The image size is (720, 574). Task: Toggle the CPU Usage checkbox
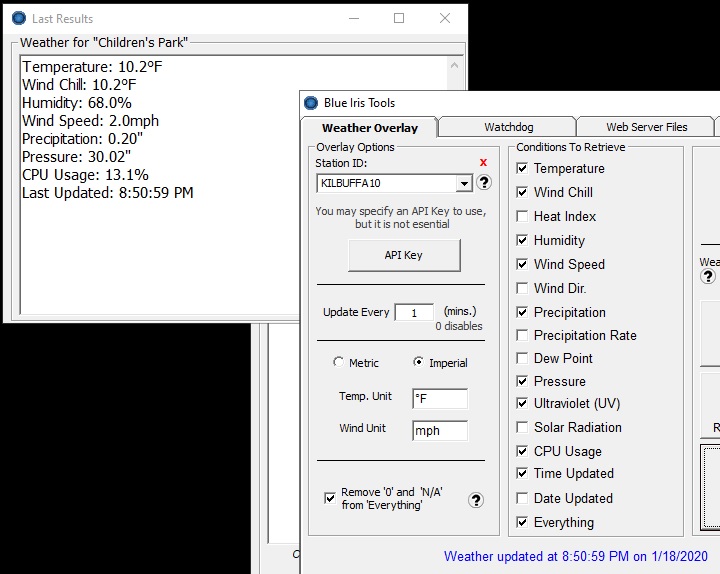[x=522, y=451]
